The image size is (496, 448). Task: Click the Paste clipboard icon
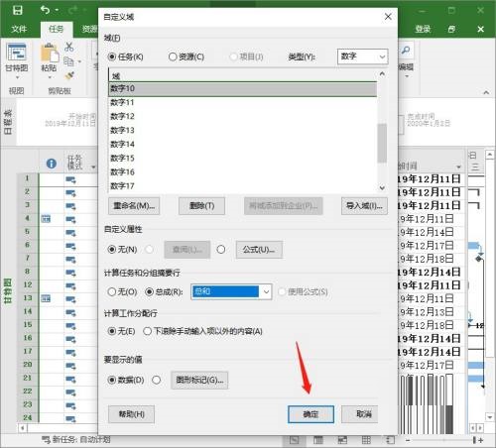point(49,53)
